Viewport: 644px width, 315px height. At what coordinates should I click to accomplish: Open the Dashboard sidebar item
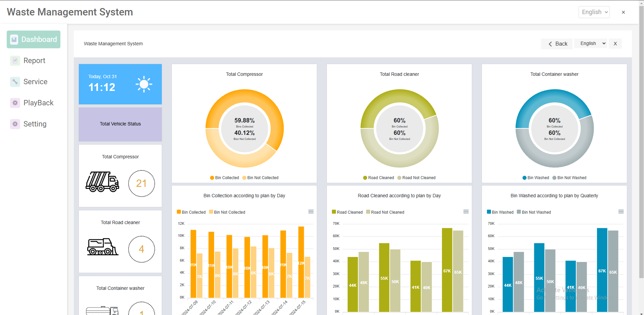(x=34, y=40)
